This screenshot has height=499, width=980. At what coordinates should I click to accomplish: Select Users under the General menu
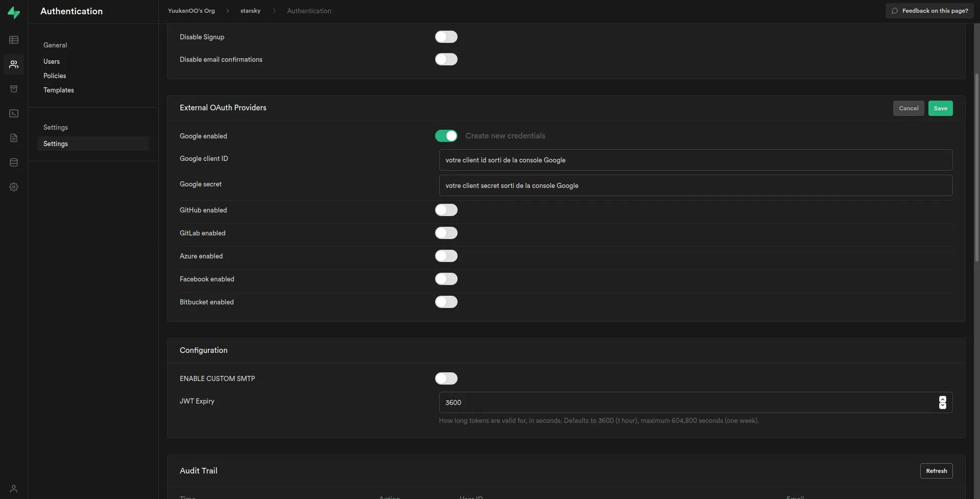[51, 61]
